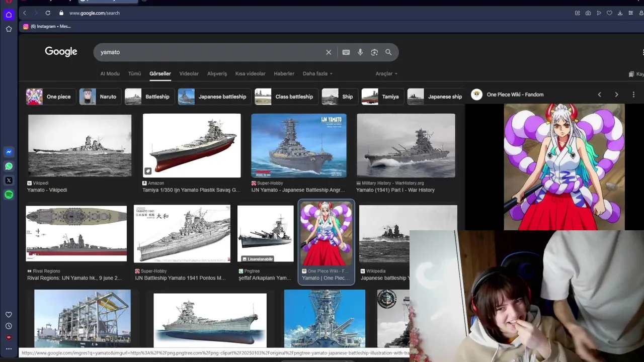Open the History clock icon in the sidebar
The height and width of the screenshot is (362, 644).
pyautogui.click(x=9, y=326)
